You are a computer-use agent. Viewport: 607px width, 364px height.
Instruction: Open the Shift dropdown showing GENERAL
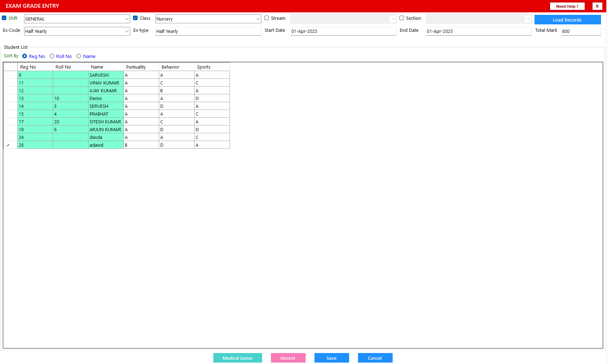pyautogui.click(x=77, y=19)
